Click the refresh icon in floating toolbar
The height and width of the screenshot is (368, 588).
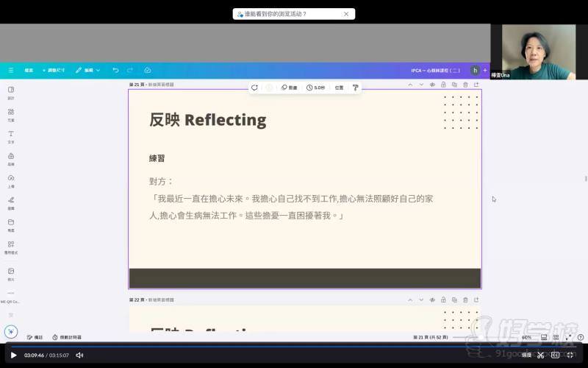(x=254, y=88)
